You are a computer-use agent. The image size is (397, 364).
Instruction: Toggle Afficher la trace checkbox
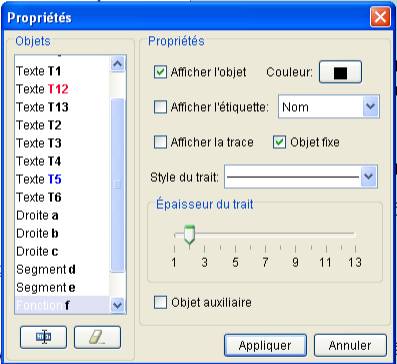(x=160, y=142)
